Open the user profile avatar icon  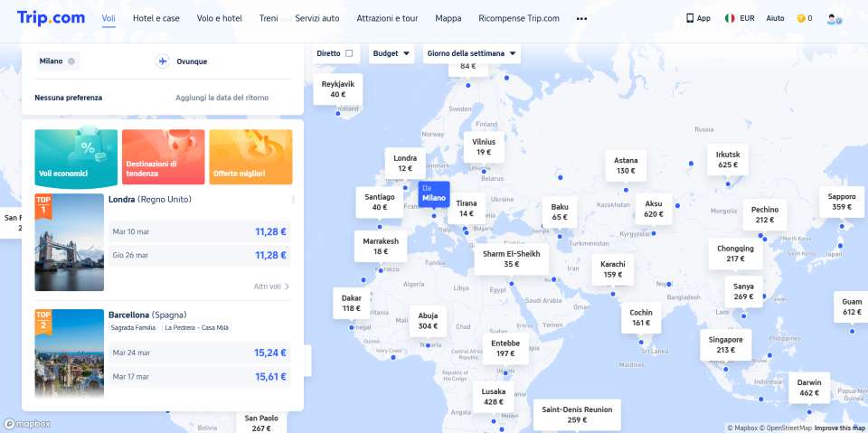point(834,18)
